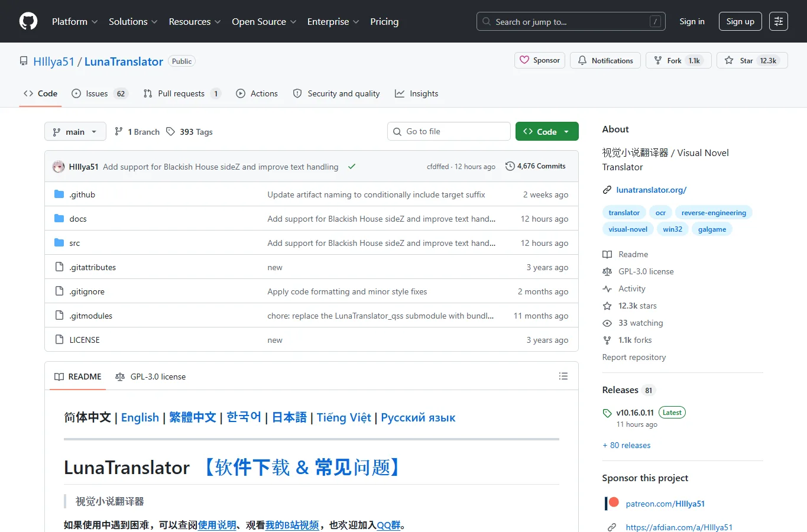
Task: Click the ocr topic tag
Action: [x=660, y=213]
